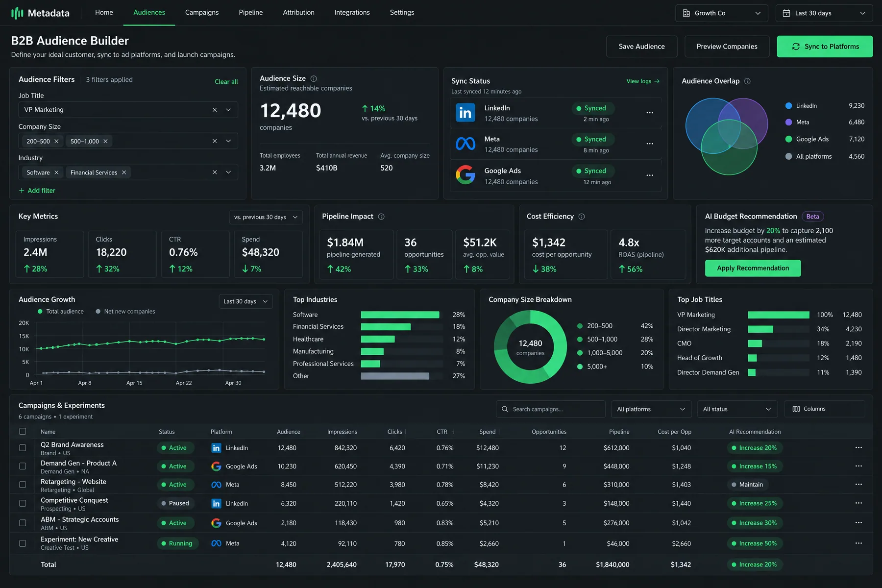The image size is (882, 588).
Task: Open the Growth Co account dropdown
Action: click(x=722, y=13)
